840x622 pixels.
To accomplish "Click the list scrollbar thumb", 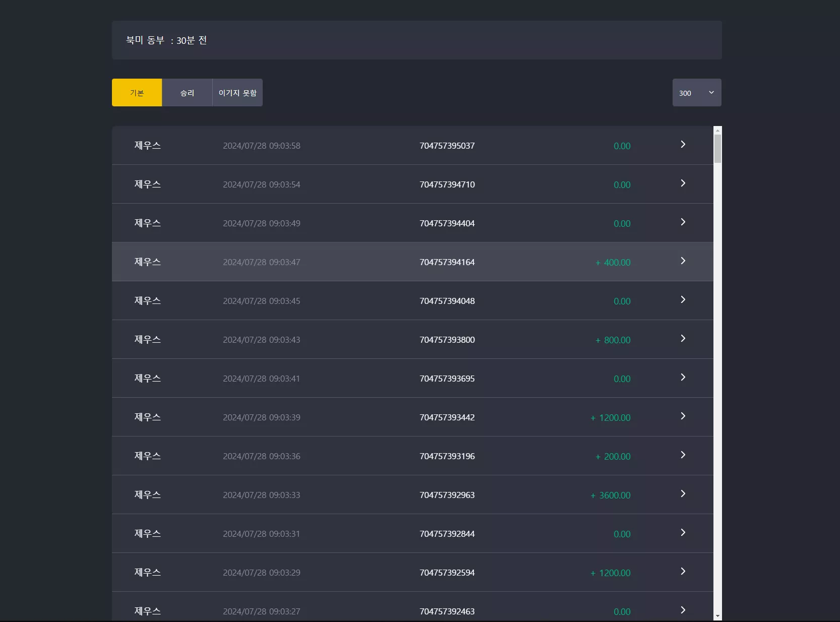I will 717,149.
